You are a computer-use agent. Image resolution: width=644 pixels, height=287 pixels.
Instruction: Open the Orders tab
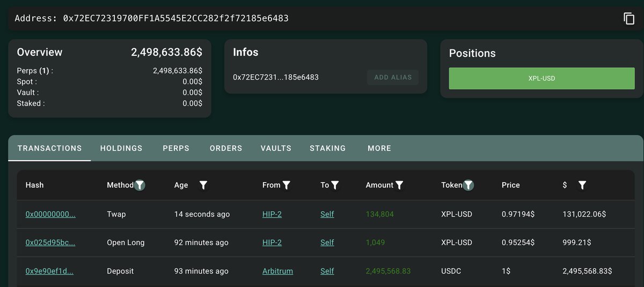(x=226, y=148)
